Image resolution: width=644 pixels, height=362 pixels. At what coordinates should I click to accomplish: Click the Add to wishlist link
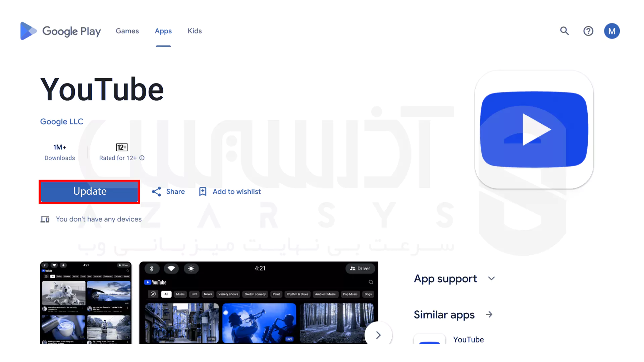point(230,191)
